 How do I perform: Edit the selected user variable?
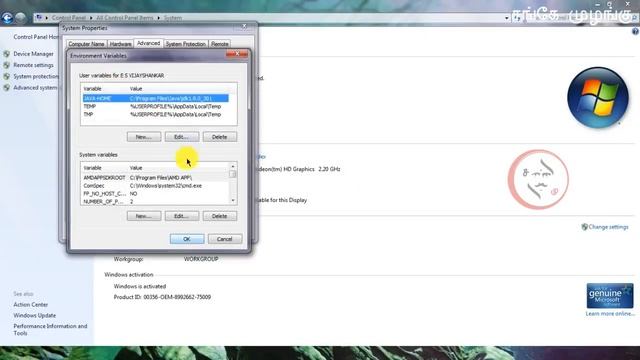tap(182, 137)
